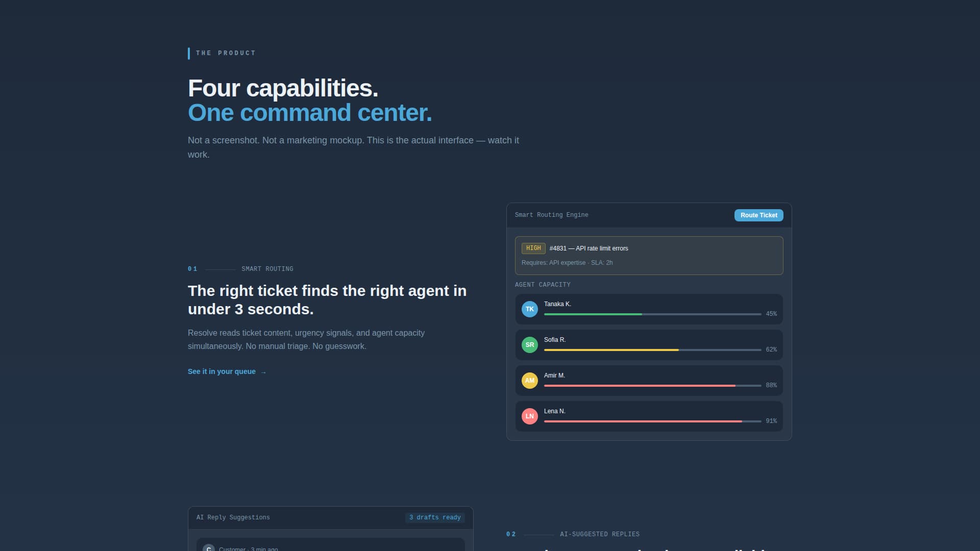Image resolution: width=980 pixels, height=551 pixels.
Task: Click Tanaka K. capacity bar at 45%
Action: 653,314
